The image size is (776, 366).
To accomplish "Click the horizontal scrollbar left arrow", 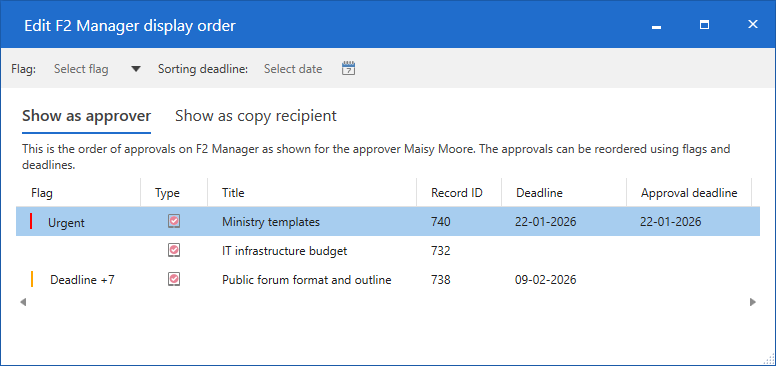I will tap(23, 302).
